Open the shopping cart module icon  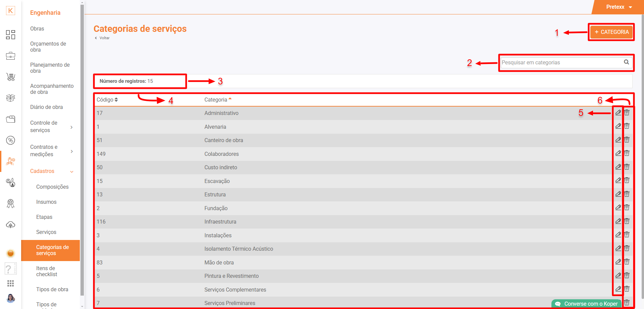(10, 77)
